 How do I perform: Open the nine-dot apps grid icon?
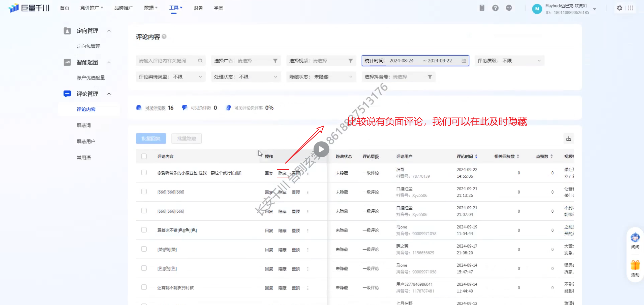[x=630, y=8]
